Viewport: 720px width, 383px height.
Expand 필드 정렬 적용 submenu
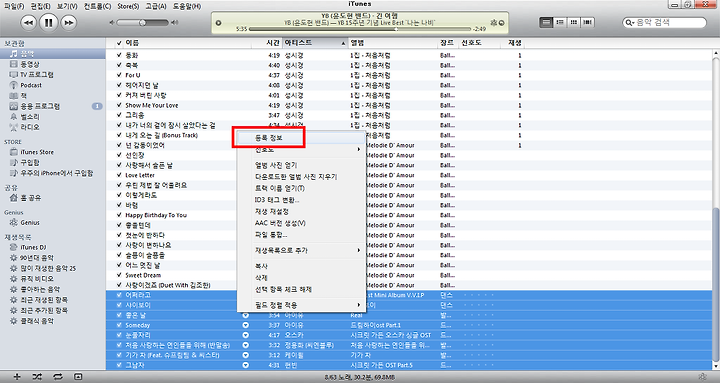pyautogui.click(x=301, y=305)
